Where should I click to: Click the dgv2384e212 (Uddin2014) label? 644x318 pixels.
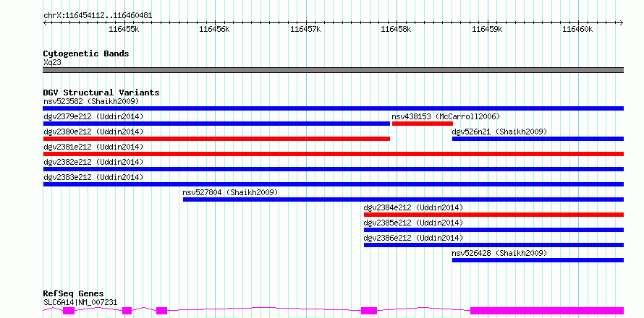414,207
